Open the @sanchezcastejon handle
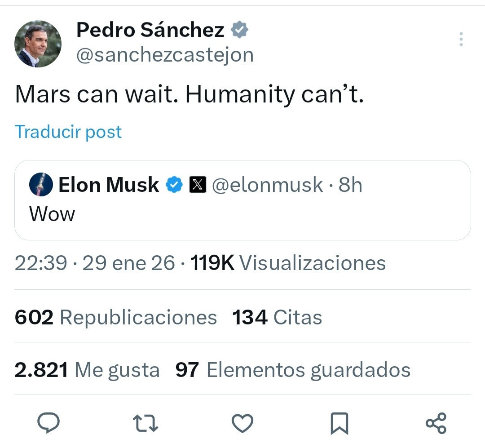 (x=165, y=55)
